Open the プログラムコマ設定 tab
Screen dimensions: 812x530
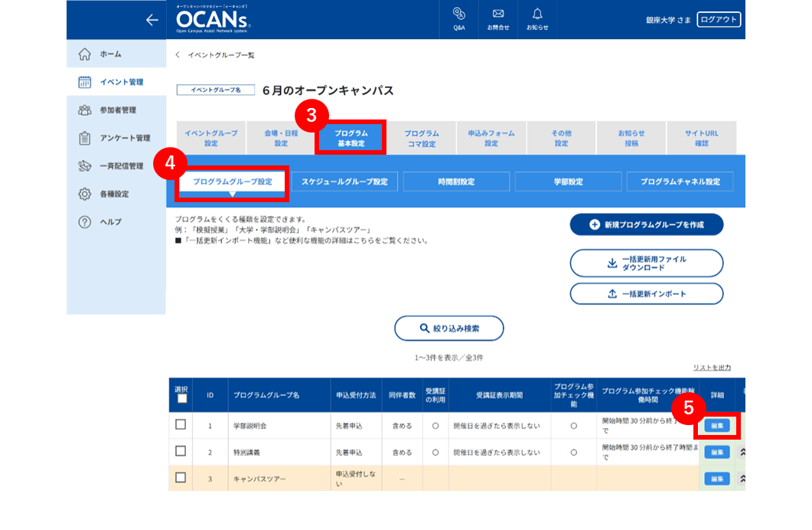coord(422,138)
